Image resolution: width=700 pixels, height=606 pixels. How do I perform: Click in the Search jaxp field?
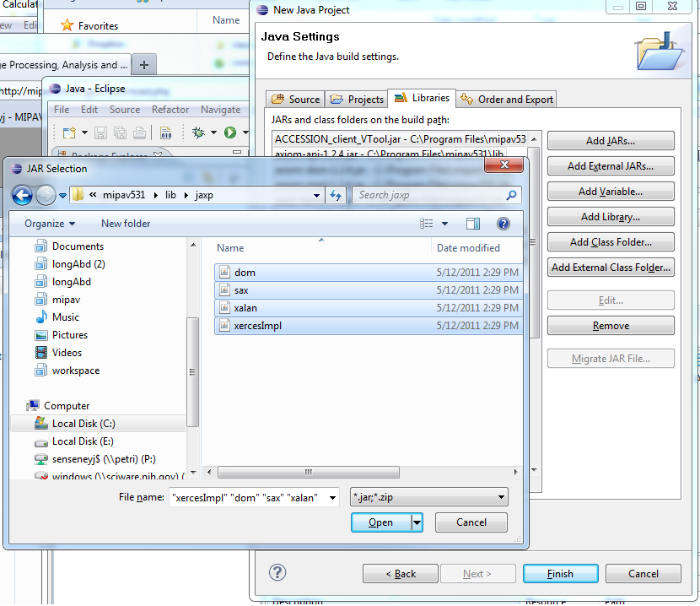pos(429,195)
